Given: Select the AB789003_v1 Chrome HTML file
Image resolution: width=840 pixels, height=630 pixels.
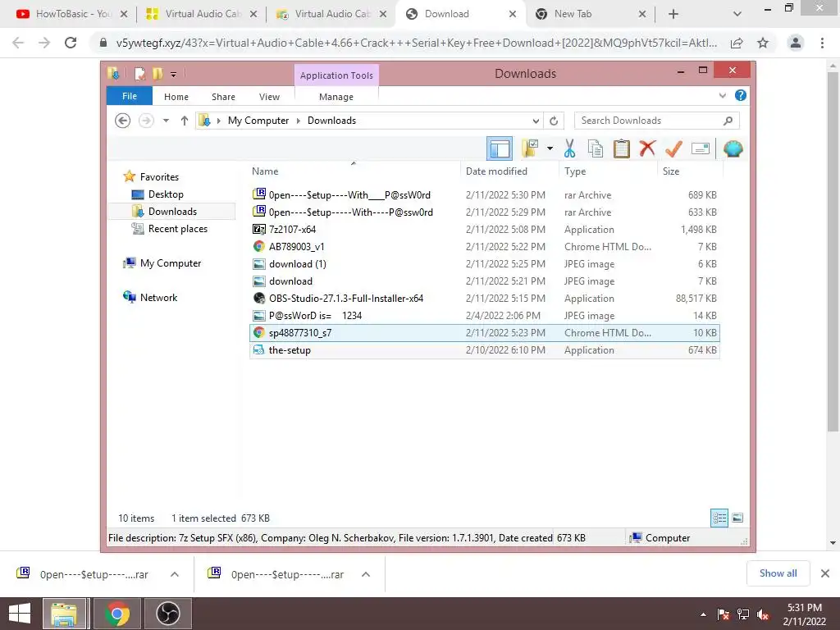Looking at the screenshot, I should tap(485, 246).
